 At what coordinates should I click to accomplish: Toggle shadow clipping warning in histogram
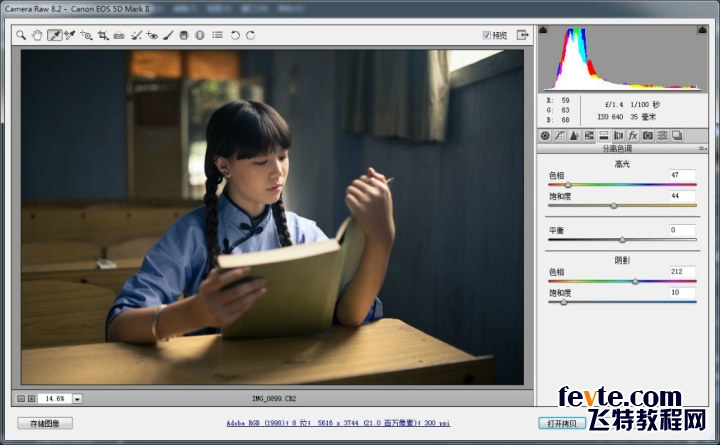[543, 30]
